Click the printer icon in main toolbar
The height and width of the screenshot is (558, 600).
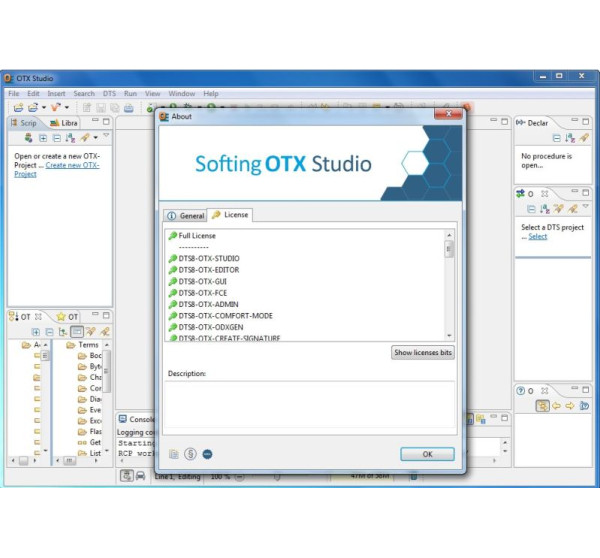coord(127,107)
